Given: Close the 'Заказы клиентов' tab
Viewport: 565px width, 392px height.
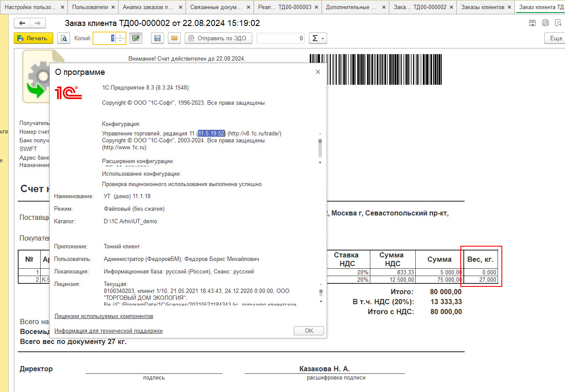Looking at the screenshot, I should pos(510,7).
